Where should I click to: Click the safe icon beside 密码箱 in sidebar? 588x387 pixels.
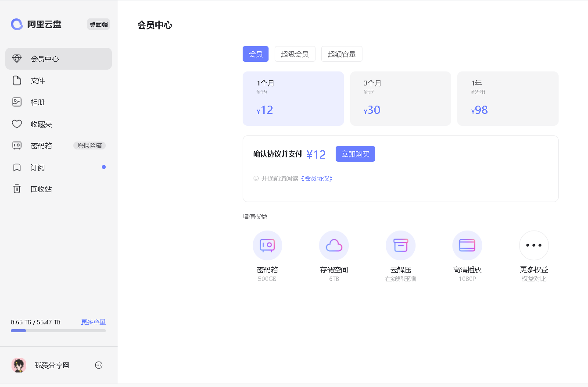coord(17,146)
